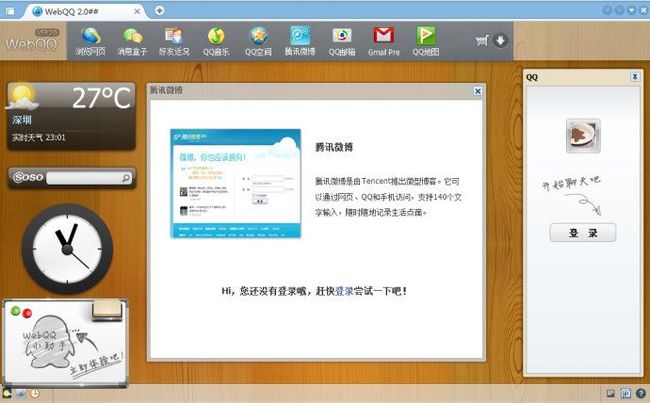The image size is (650, 403).
Task: Click the blue round icon in bottom bar
Action: point(21,393)
